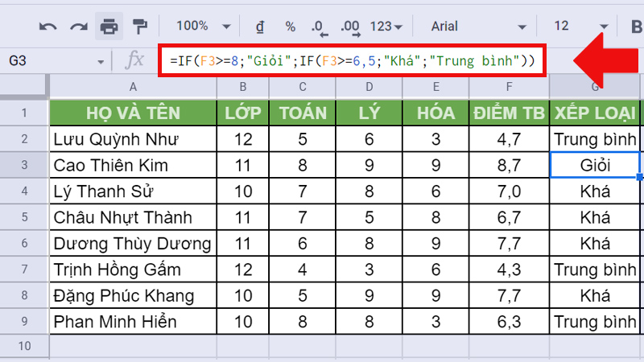This screenshot has height=362, width=644.
Task: Select column A header
Action: [133, 87]
